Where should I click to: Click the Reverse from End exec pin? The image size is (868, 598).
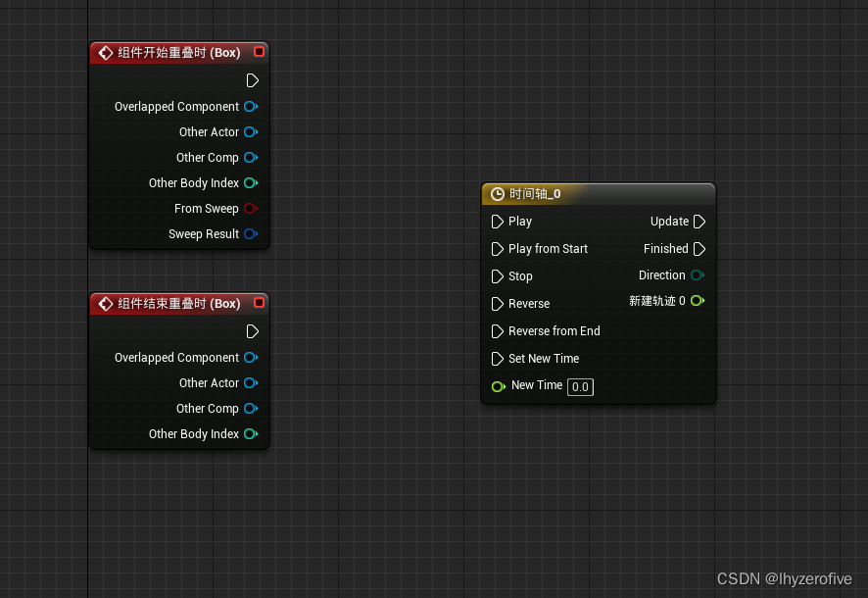pos(497,331)
